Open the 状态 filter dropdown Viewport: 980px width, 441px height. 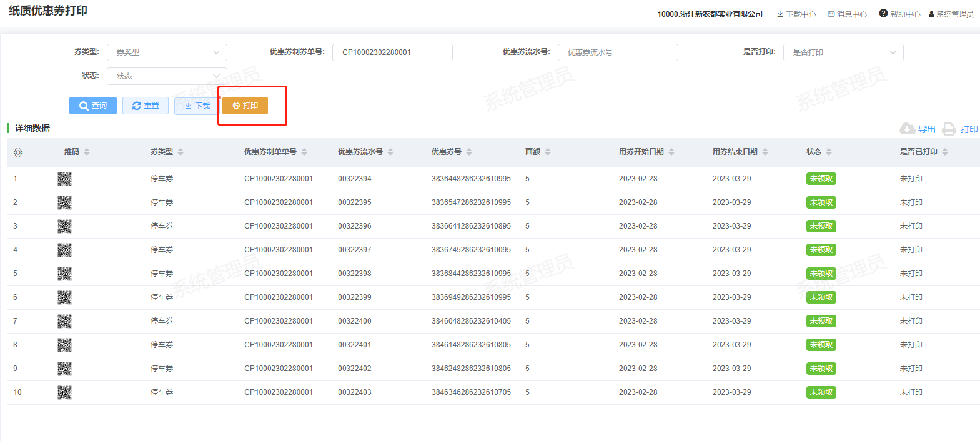167,76
